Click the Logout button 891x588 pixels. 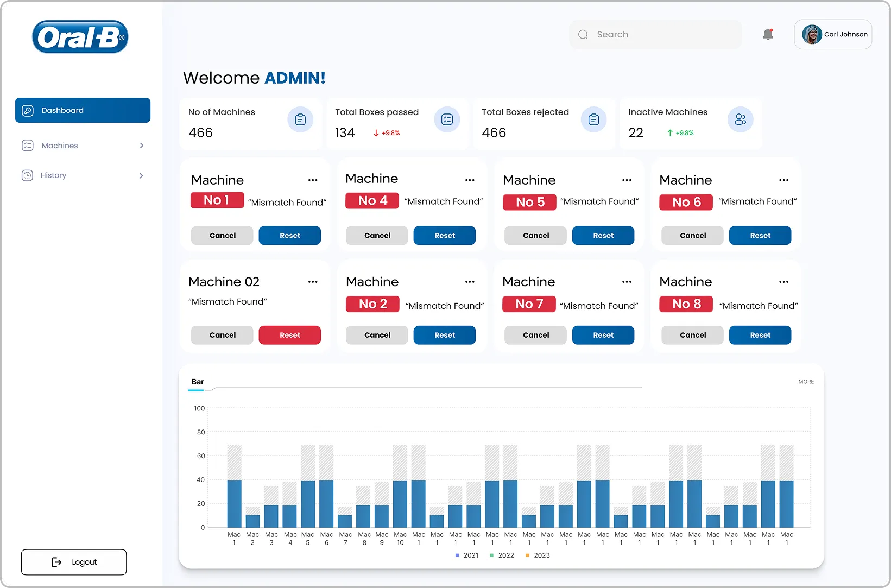[x=74, y=562]
